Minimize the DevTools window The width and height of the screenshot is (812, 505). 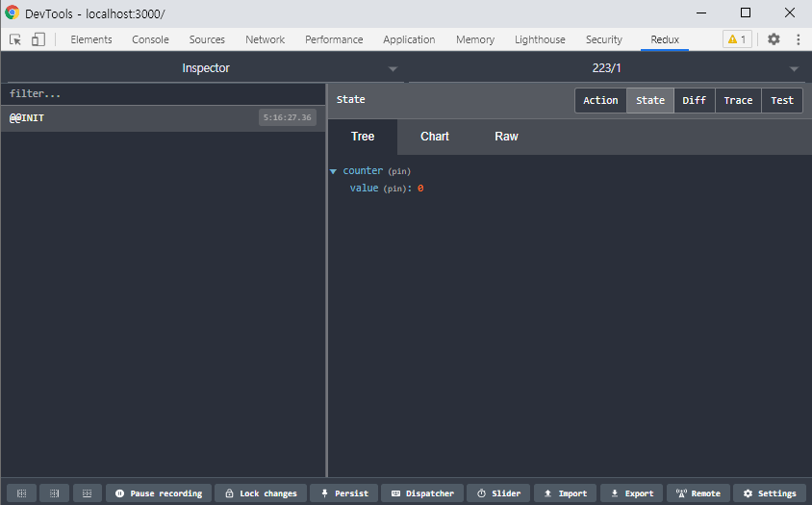701,13
